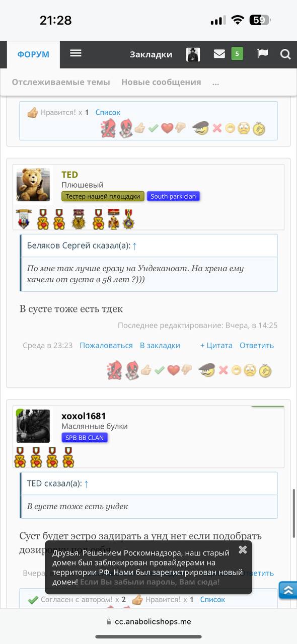Click Пожаловаться link on TED's post
This screenshot has width=297, height=644.
pos(106,345)
